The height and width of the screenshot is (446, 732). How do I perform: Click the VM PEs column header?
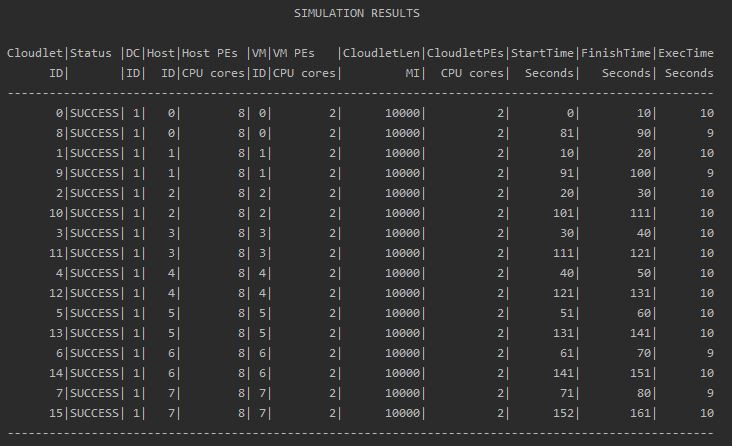tap(294, 53)
